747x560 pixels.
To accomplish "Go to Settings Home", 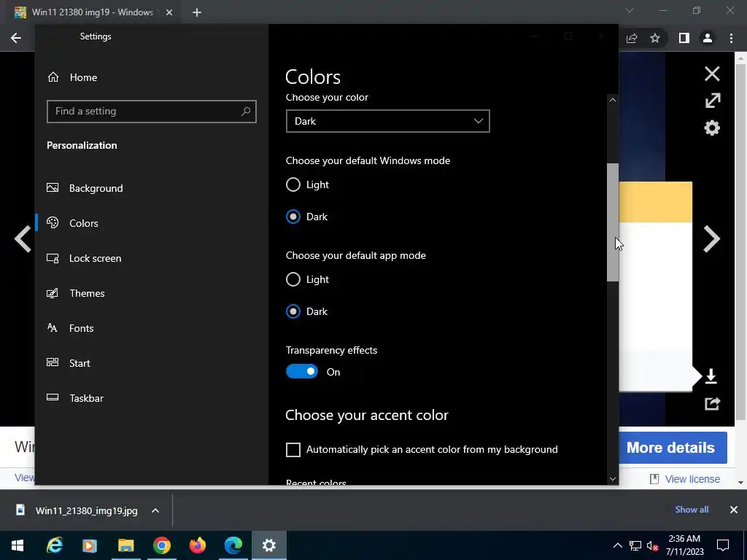I will click(x=72, y=77).
